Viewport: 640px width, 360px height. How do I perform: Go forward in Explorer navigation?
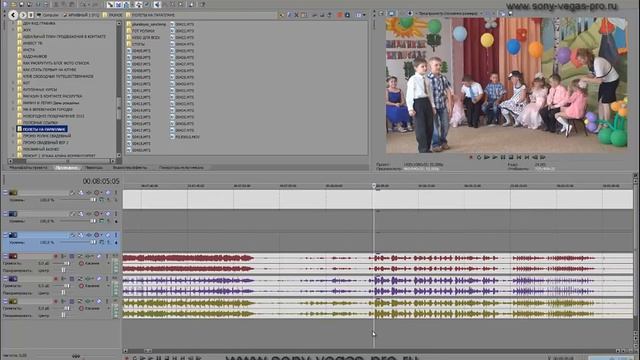[x=23, y=15]
